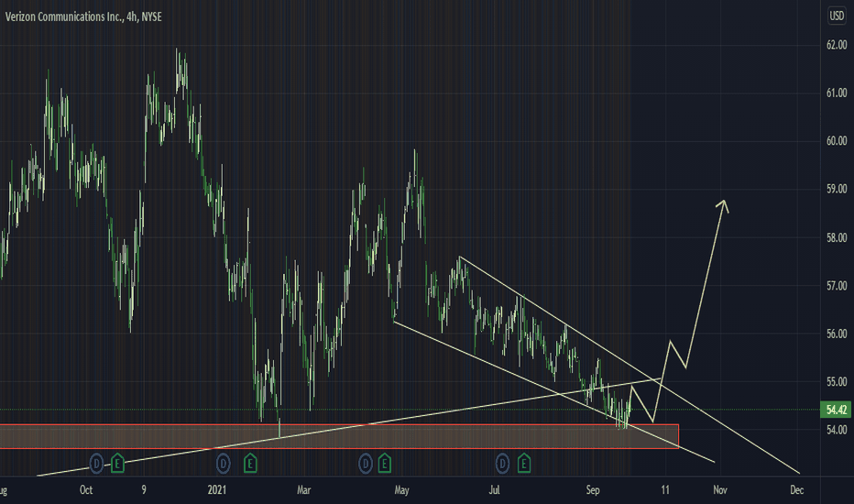Viewport: 854px width, 504px height.
Task: Click the Oct label on time axis
Action: pos(86,490)
